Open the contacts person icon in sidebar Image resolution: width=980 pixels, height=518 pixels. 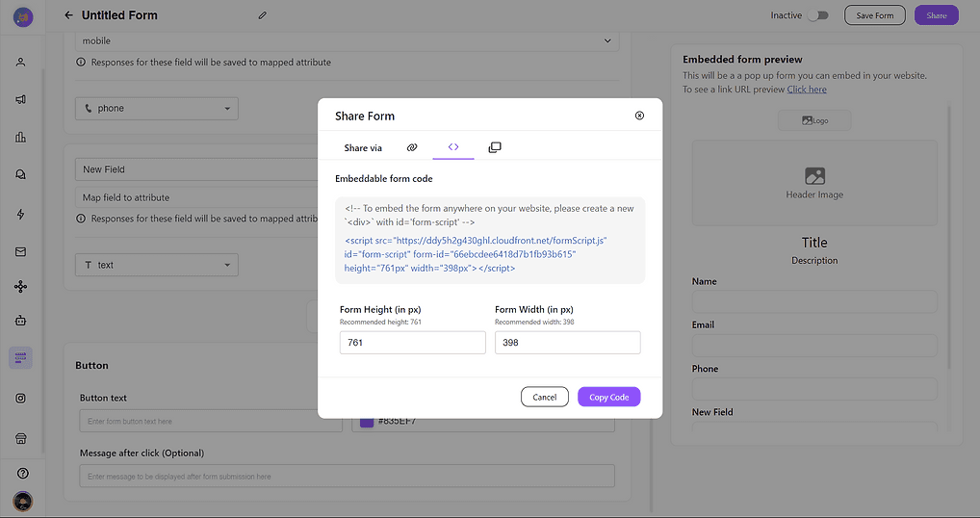[20, 63]
